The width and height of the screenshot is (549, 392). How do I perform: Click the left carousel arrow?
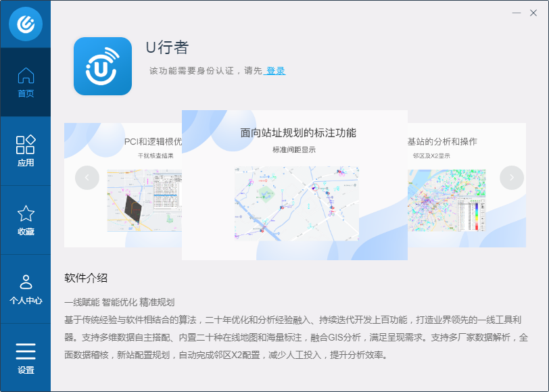click(x=87, y=177)
